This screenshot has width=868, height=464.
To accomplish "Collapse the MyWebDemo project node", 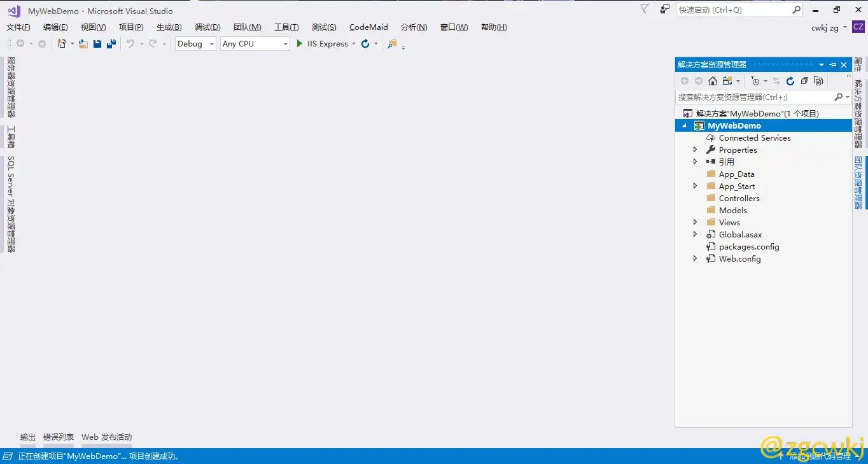I will point(684,126).
